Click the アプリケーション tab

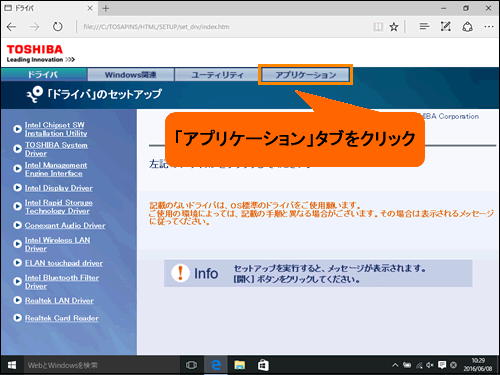click(x=305, y=75)
